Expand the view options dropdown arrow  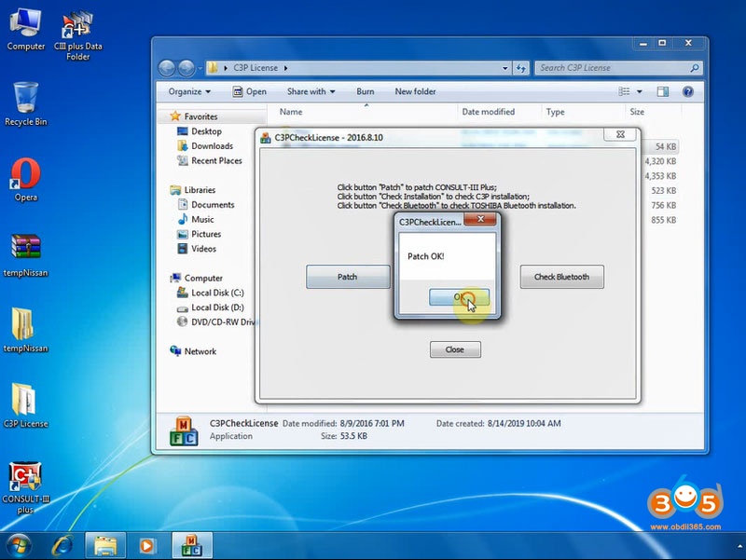pos(640,91)
